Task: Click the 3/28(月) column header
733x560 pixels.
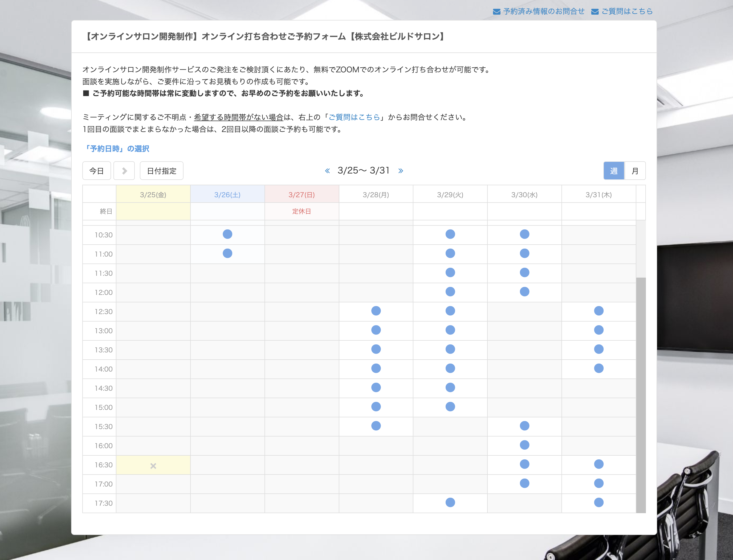Action: pos(376,194)
